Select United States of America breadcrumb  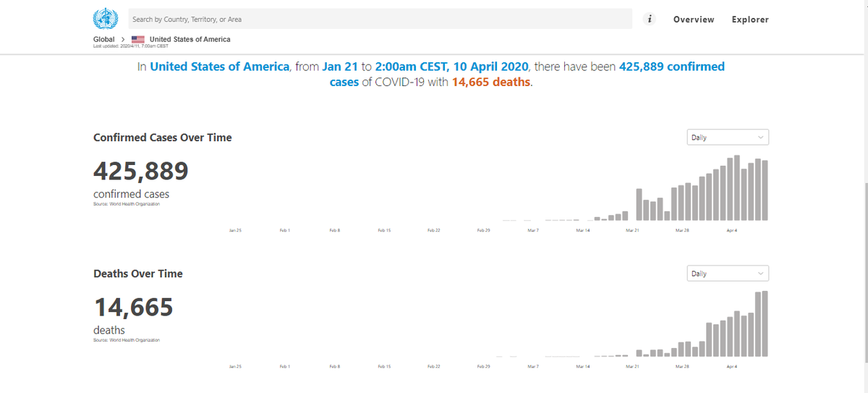[190, 39]
